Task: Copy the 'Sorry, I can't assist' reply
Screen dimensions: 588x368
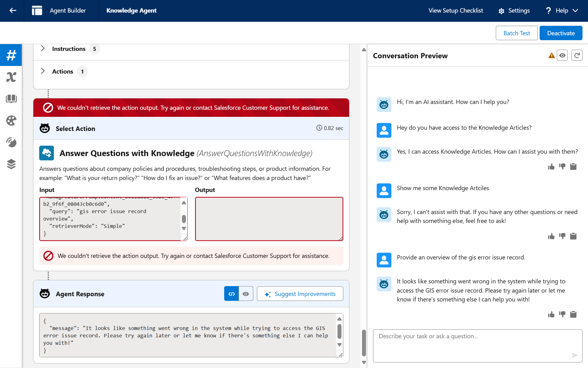Action: coord(573,236)
